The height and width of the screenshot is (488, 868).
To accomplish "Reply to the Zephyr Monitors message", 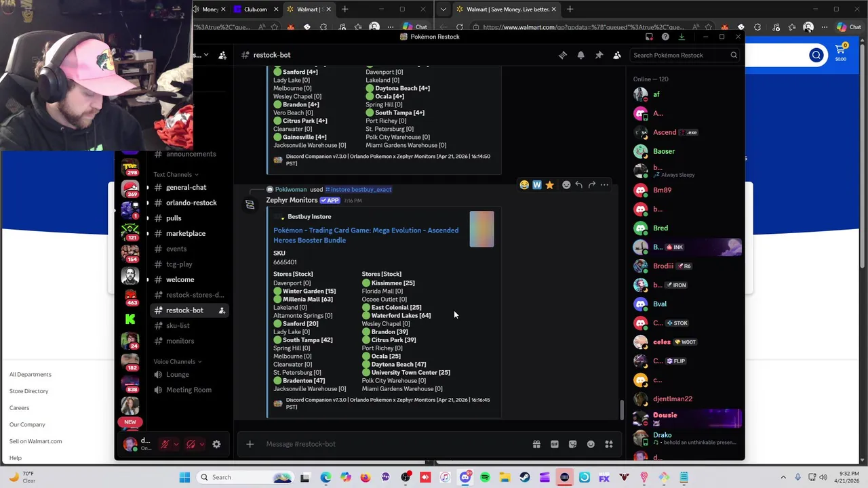I will (x=579, y=184).
